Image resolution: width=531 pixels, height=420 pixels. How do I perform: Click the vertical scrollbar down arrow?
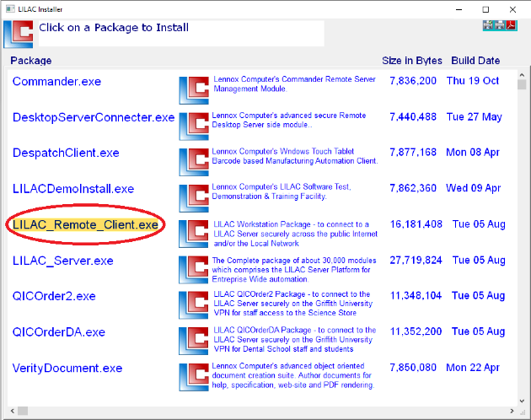(522, 398)
